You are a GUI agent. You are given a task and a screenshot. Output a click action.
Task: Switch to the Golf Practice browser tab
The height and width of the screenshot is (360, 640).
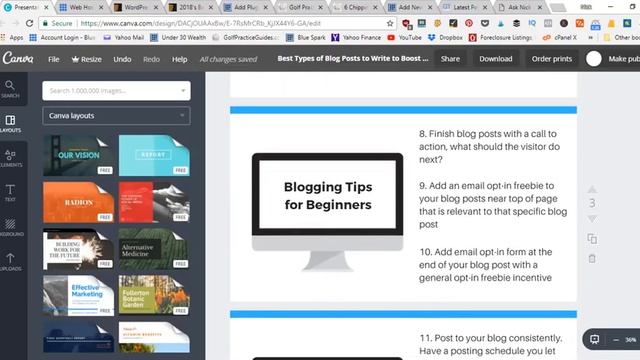(x=300, y=7)
